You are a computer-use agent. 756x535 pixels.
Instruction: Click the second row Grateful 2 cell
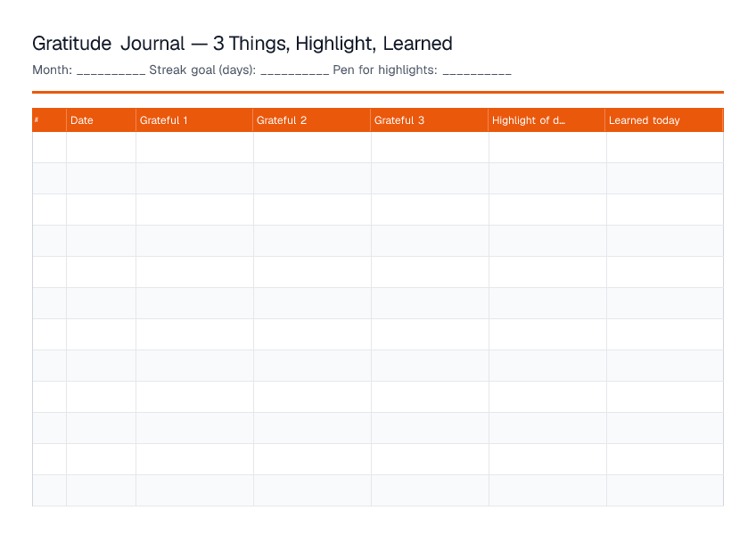click(x=312, y=178)
